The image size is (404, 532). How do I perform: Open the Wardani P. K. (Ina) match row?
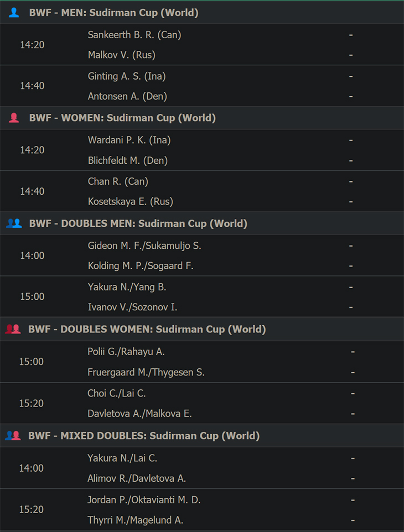point(202,150)
